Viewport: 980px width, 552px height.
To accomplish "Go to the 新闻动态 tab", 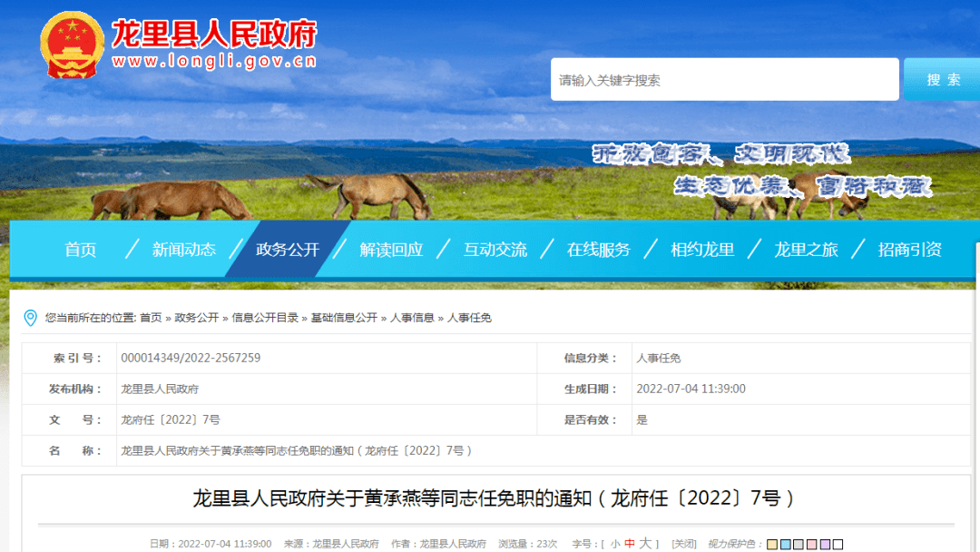I will point(183,250).
